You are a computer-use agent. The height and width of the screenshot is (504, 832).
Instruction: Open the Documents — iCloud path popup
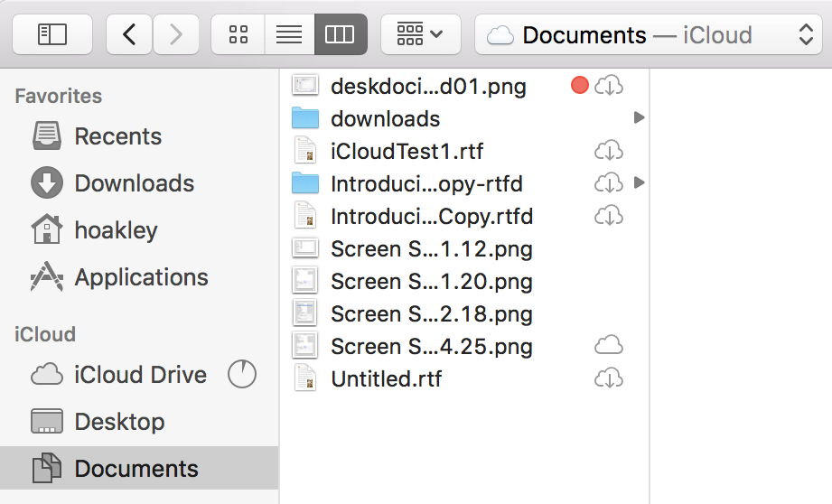coord(649,35)
